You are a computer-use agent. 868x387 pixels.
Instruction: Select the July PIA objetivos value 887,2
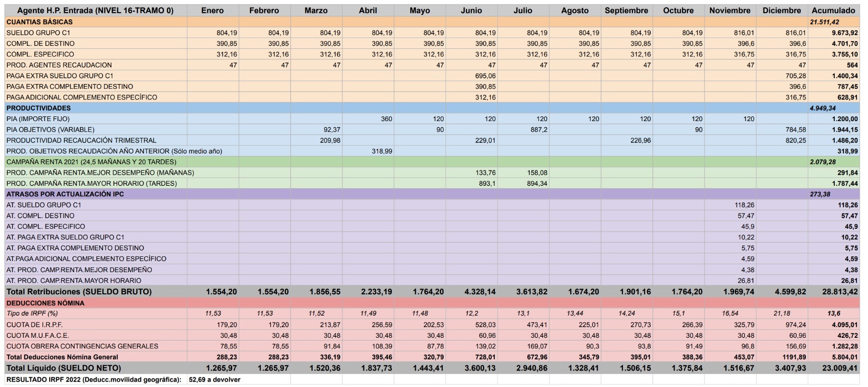point(538,130)
